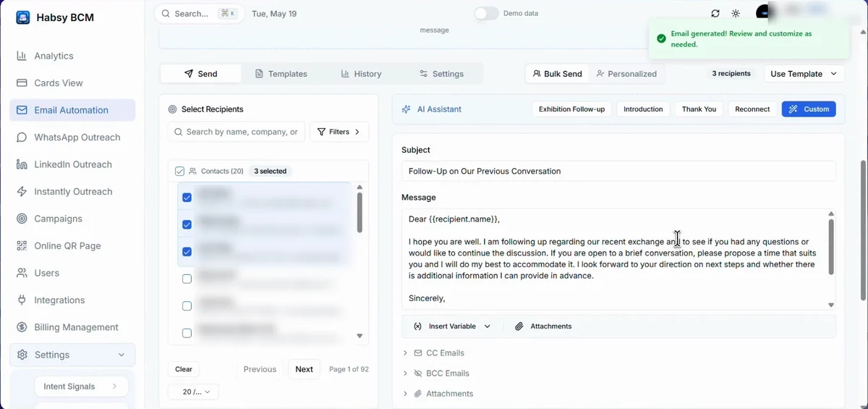The image size is (868, 409).
Task: Open the Insert Variable dropdown
Action: (452, 326)
